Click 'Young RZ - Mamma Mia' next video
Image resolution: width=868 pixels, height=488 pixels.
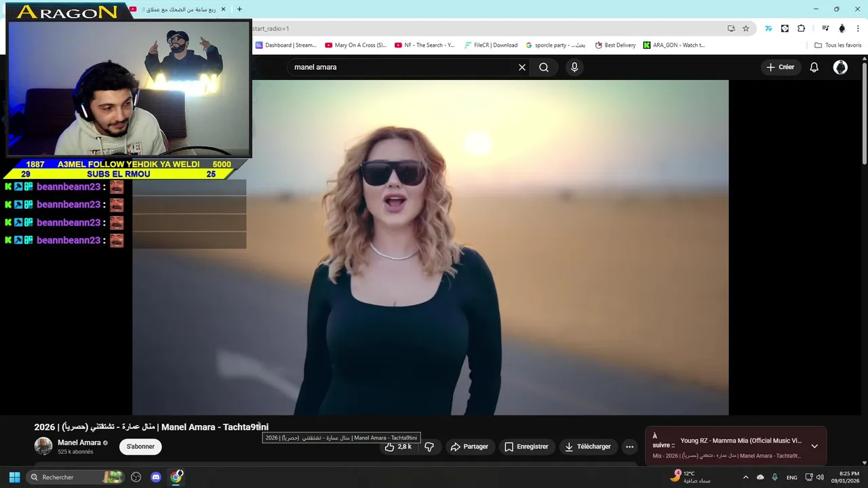pos(741,441)
